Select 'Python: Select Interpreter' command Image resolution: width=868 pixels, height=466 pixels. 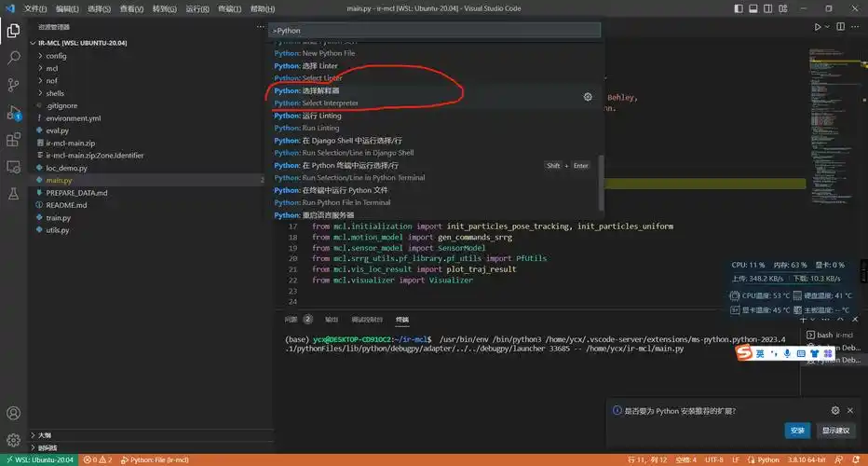(x=317, y=103)
